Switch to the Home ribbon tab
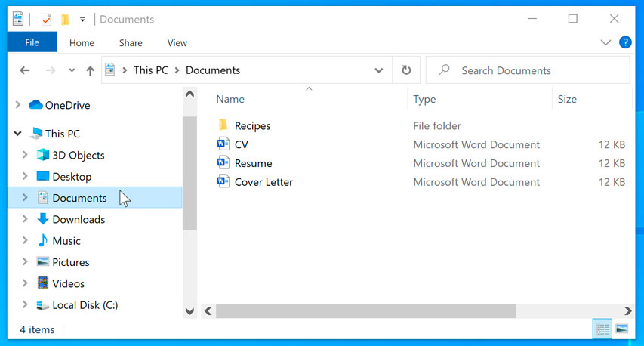The image size is (644, 346). tap(82, 43)
